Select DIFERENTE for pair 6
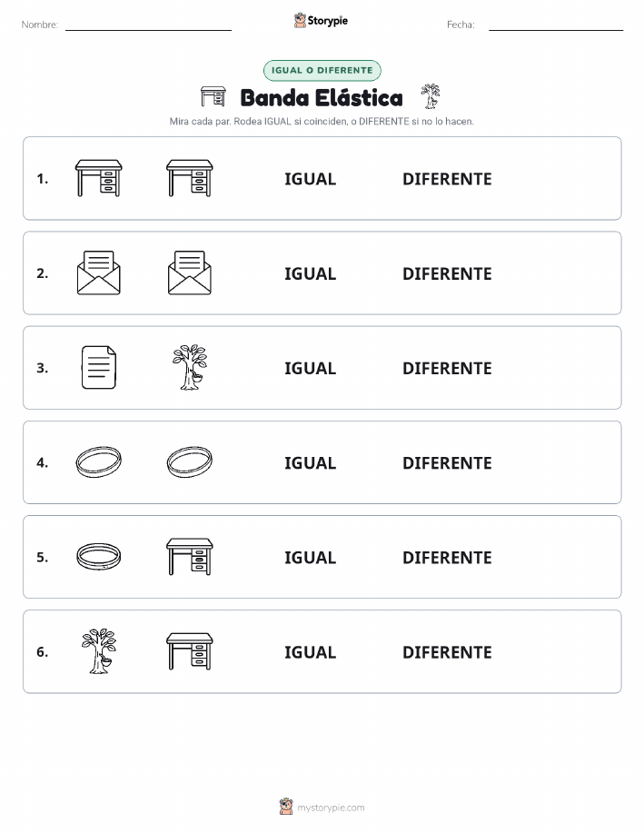Viewport: 644px width, 833px height. [447, 652]
